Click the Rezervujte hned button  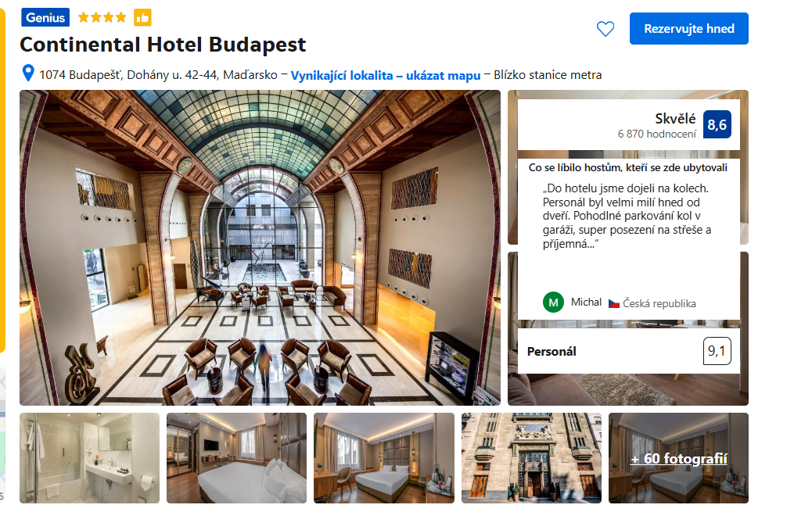click(688, 28)
